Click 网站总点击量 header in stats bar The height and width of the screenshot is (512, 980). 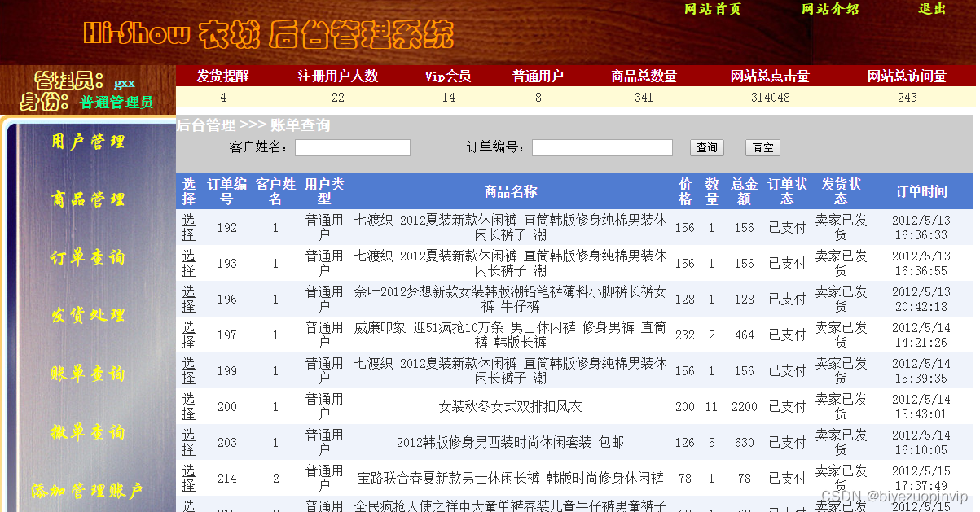tap(771, 76)
